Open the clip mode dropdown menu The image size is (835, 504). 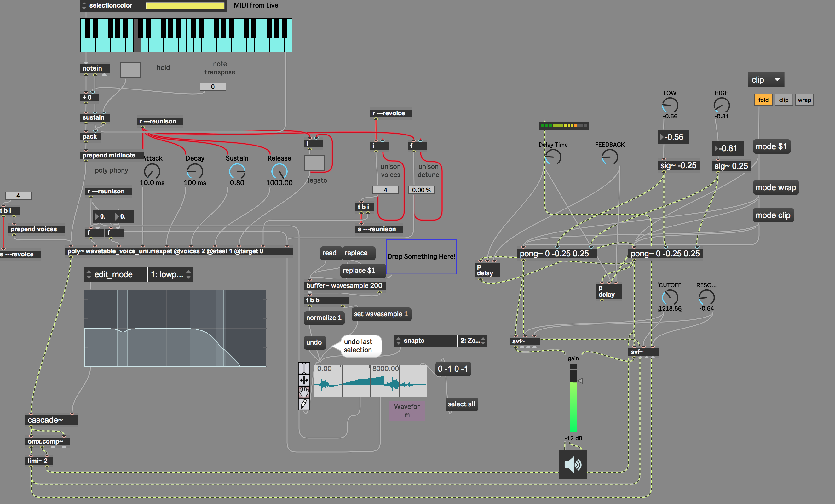point(766,80)
